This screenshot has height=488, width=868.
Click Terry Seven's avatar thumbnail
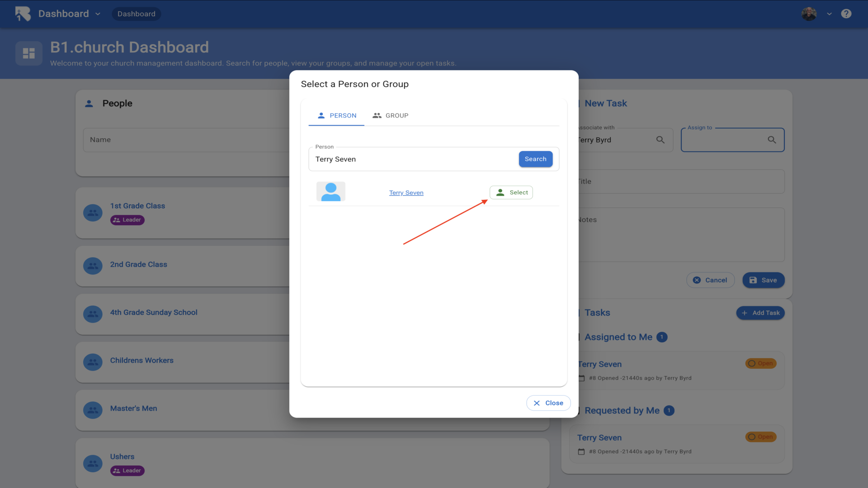click(x=330, y=192)
